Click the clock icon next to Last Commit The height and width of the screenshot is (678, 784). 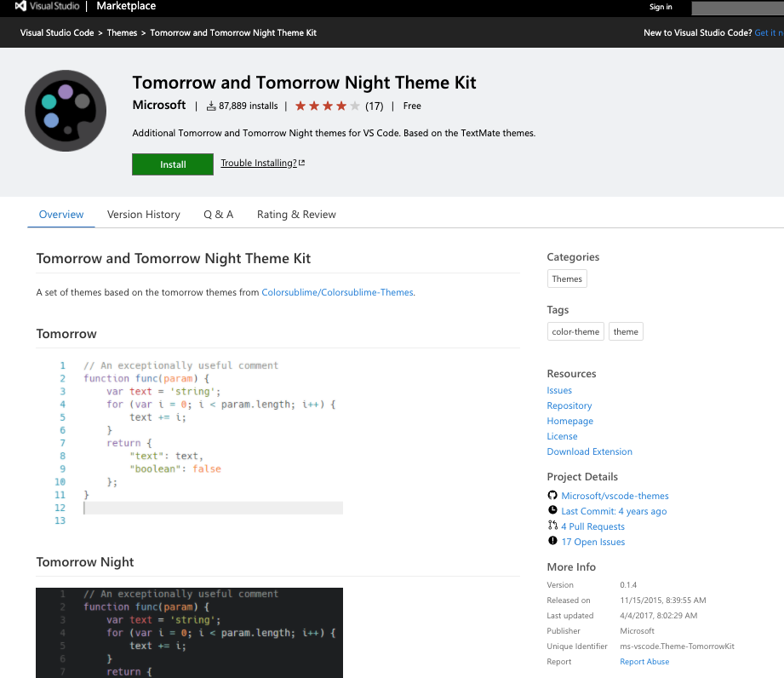553,510
